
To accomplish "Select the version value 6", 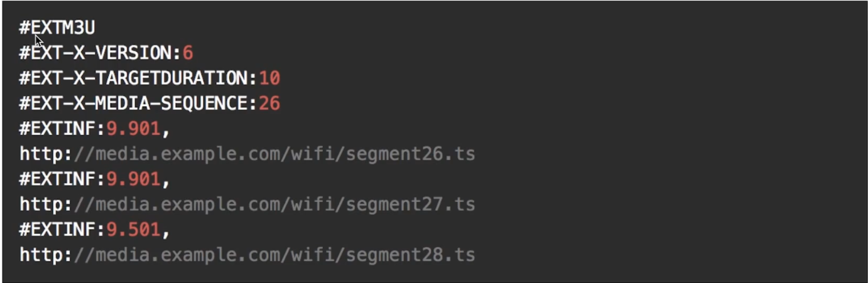I will pos(188,53).
